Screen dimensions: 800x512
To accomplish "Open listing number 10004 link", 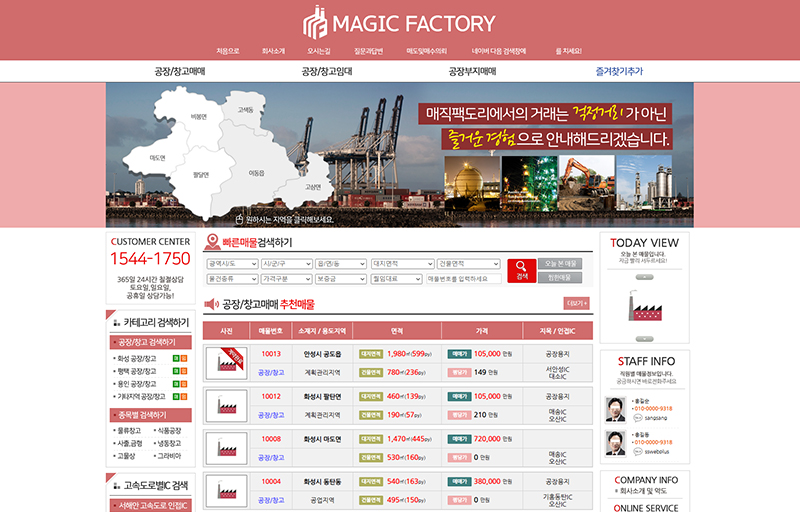I will tap(271, 481).
